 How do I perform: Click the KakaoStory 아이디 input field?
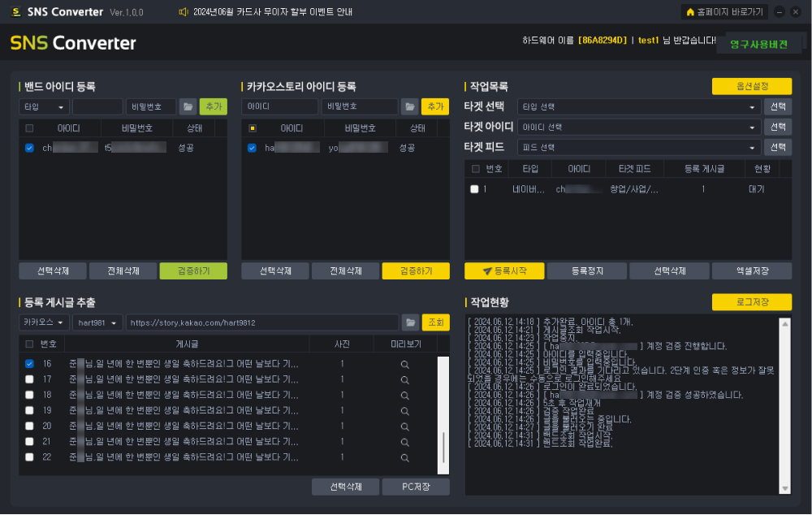point(279,106)
